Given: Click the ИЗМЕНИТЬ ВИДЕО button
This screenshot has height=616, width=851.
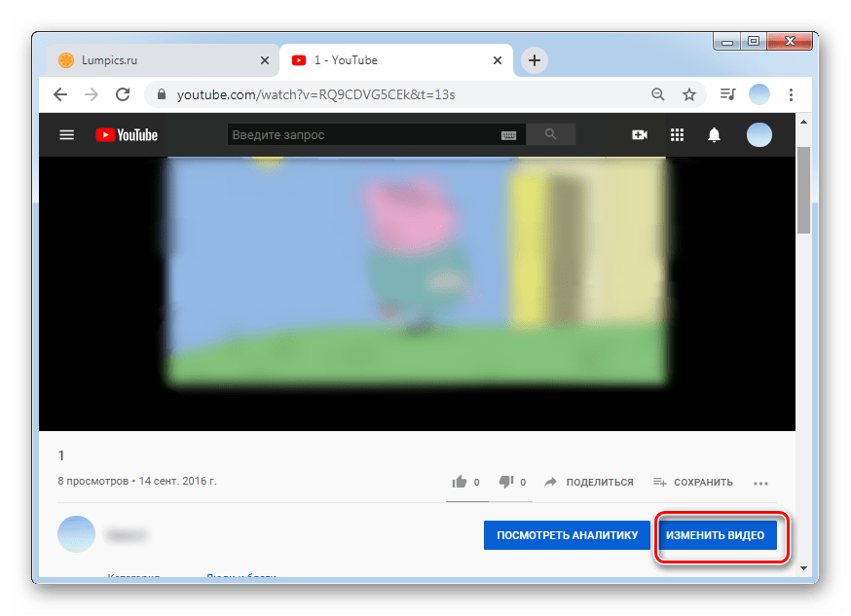Looking at the screenshot, I should (716, 535).
